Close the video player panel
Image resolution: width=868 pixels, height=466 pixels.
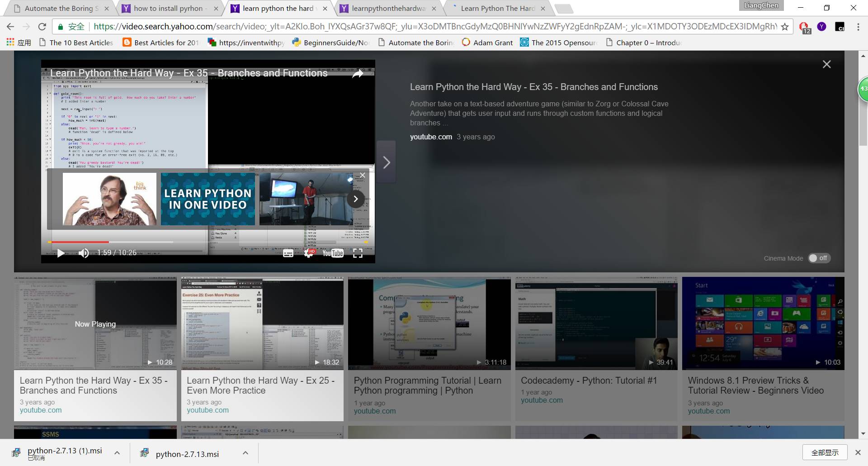pos(827,64)
